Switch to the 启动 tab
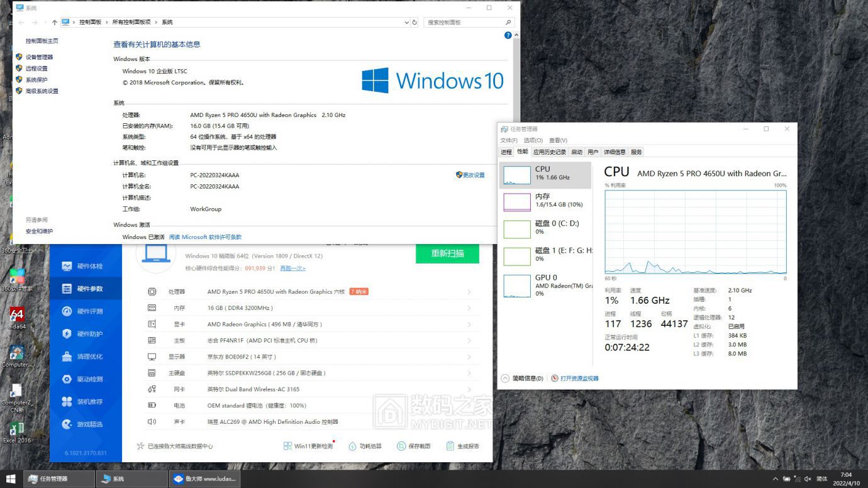 (x=577, y=152)
